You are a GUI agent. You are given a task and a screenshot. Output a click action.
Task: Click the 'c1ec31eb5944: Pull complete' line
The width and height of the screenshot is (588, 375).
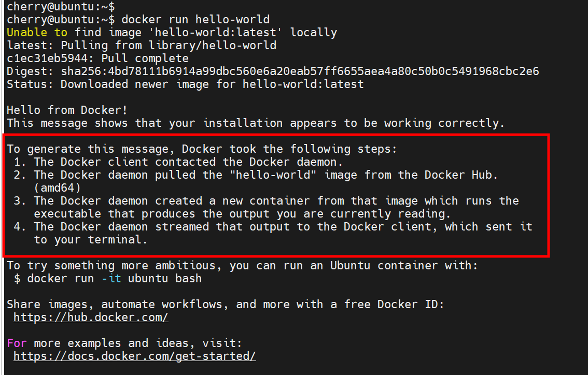(97, 58)
